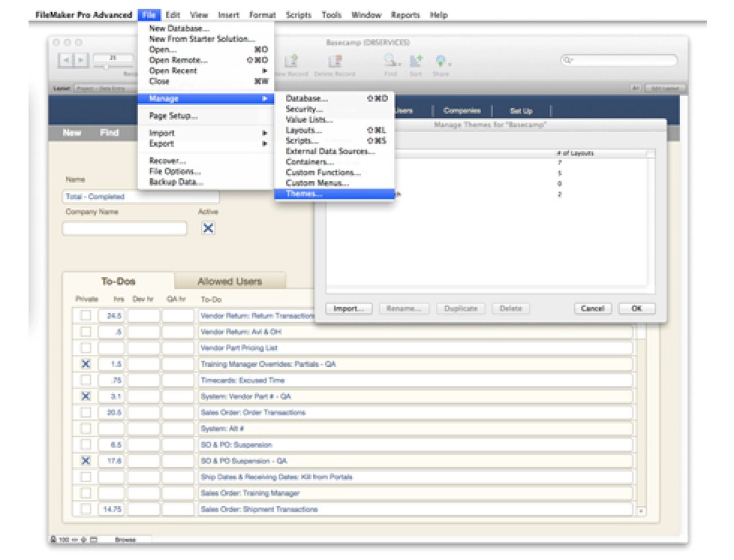The width and height of the screenshot is (734, 560).
Task: Open the Browse mode pop-up in status bar
Action: (x=125, y=540)
